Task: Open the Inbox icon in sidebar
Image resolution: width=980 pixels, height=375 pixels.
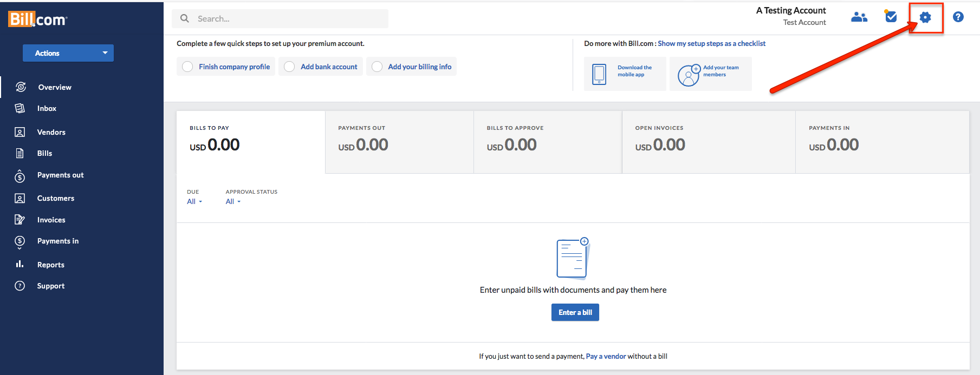Action: (20, 108)
